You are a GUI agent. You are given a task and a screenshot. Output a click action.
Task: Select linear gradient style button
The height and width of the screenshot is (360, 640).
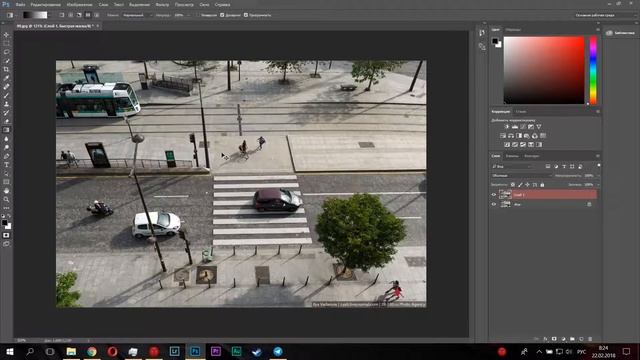62,15
